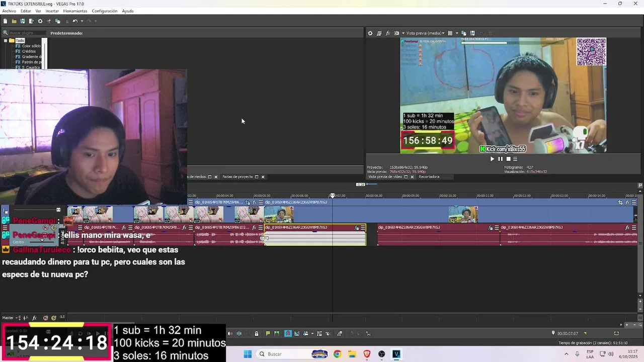The height and width of the screenshot is (362, 644).
Task: Toggle split screen view icon
Action: click(396, 33)
